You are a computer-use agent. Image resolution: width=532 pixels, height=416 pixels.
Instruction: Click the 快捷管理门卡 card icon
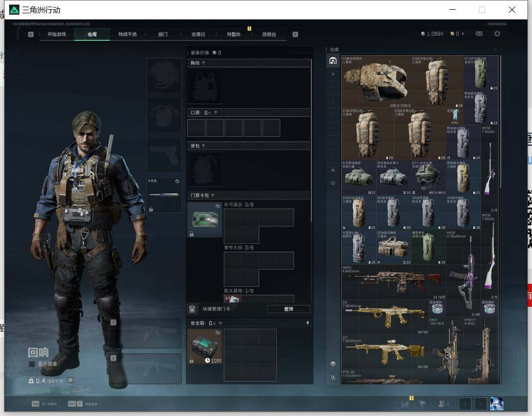[x=192, y=309]
